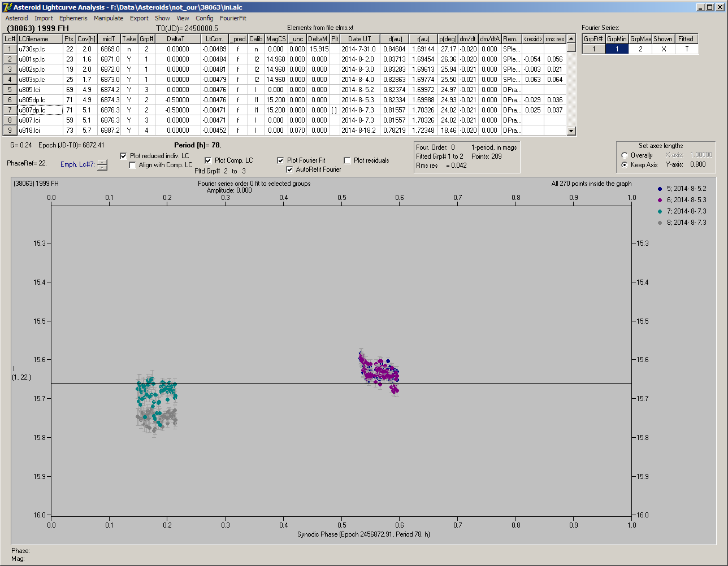The image size is (728, 566).
Task: Open the View menu
Action: tap(183, 18)
